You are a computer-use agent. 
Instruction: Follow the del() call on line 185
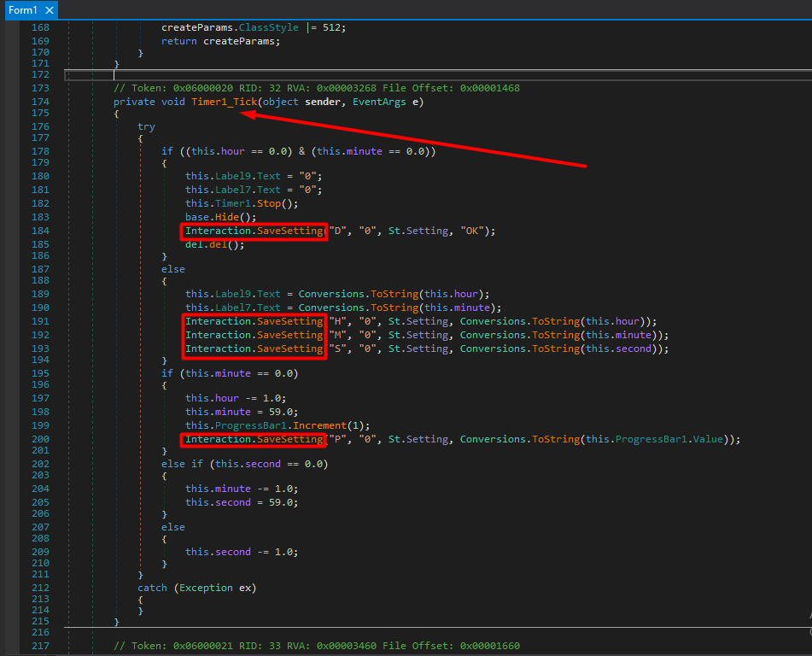pyautogui.click(x=219, y=244)
